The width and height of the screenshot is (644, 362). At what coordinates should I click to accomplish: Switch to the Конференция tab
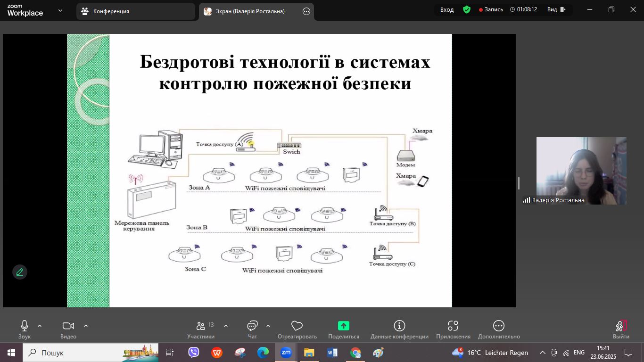tap(135, 11)
